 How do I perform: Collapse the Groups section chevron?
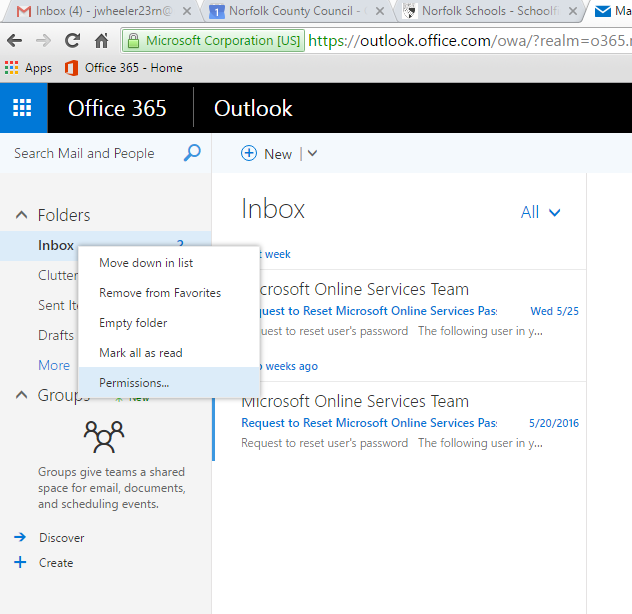[x=21, y=395]
